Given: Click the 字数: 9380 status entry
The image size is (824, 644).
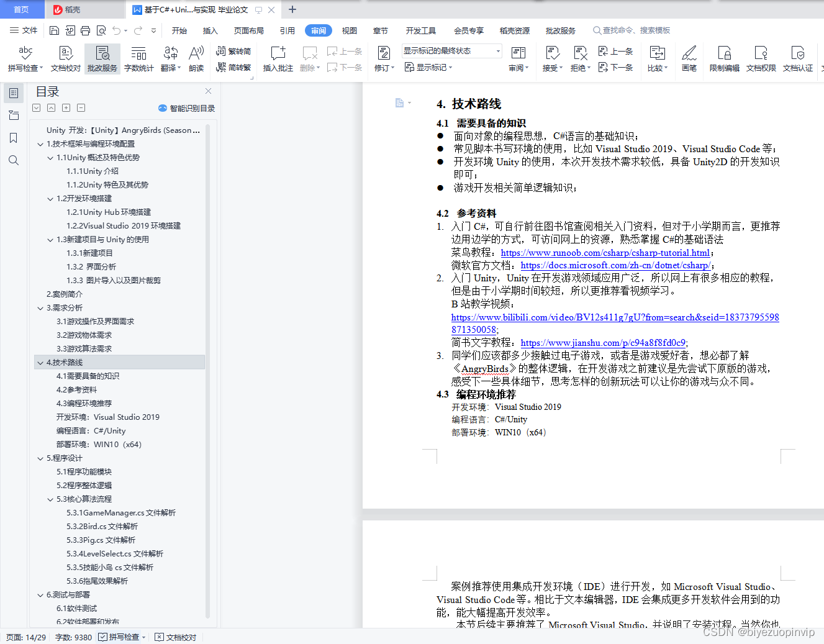Looking at the screenshot, I should [73, 637].
